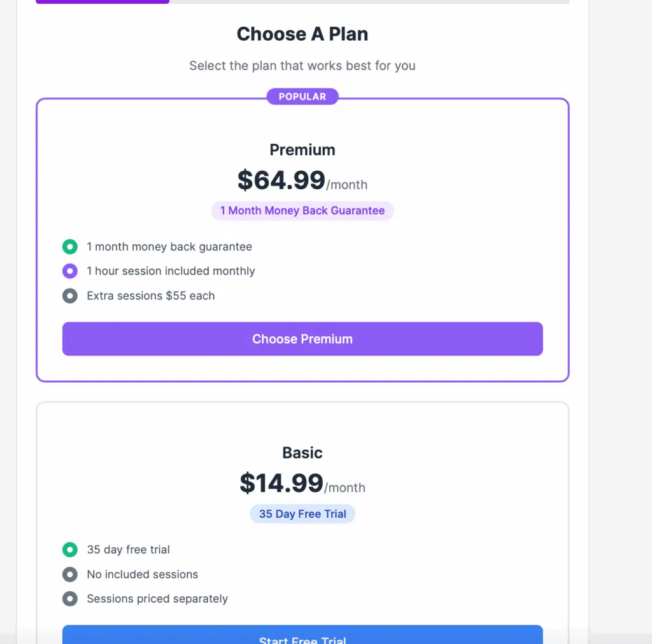Click the $64.99 price text
The height and width of the screenshot is (644, 652).
coord(281,180)
